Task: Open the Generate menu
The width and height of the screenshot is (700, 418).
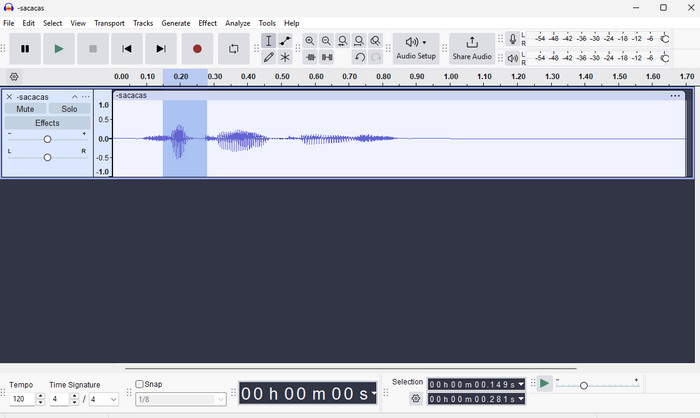Action: pyautogui.click(x=175, y=23)
